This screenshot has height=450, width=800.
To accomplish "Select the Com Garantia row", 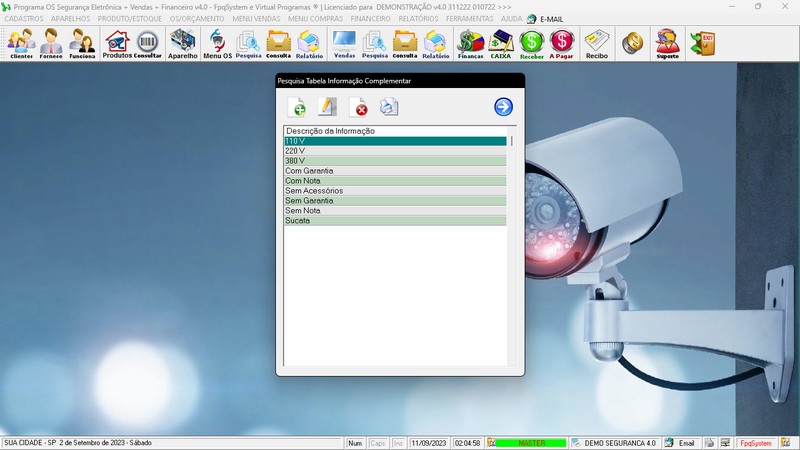I will (x=395, y=171).
